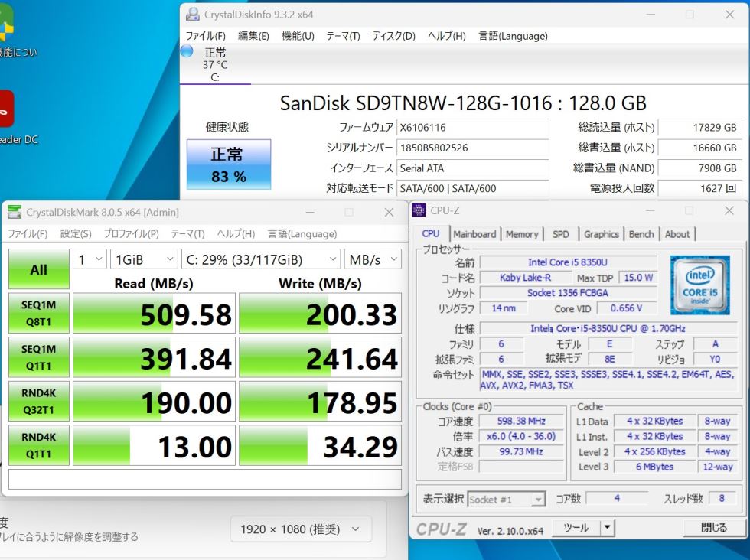Click the SanDisk SD9TN8W-128G-1016 model title
This screenshot has width=750, height=560.
coord(463,103)
